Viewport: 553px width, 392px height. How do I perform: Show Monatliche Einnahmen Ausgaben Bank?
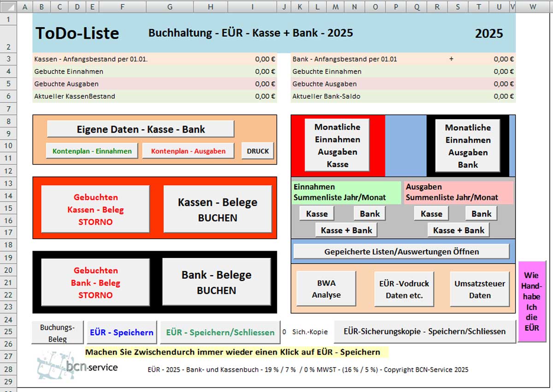468,146
